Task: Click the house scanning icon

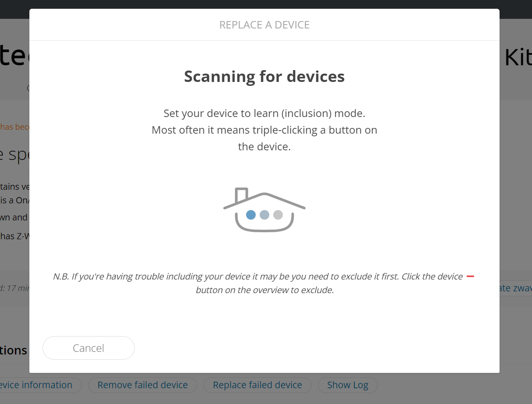Action: tap(264, 210)
